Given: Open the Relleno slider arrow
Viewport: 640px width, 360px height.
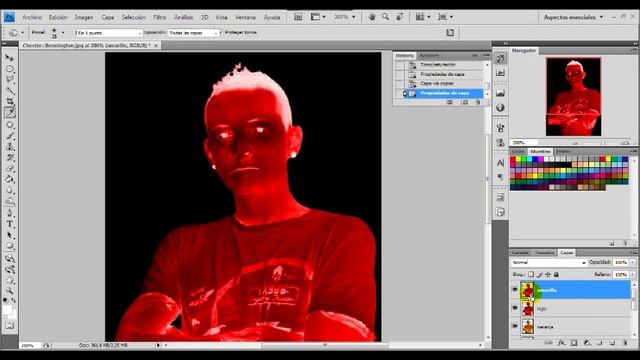Looking at the screenshot, I should (x=633, y=275).
